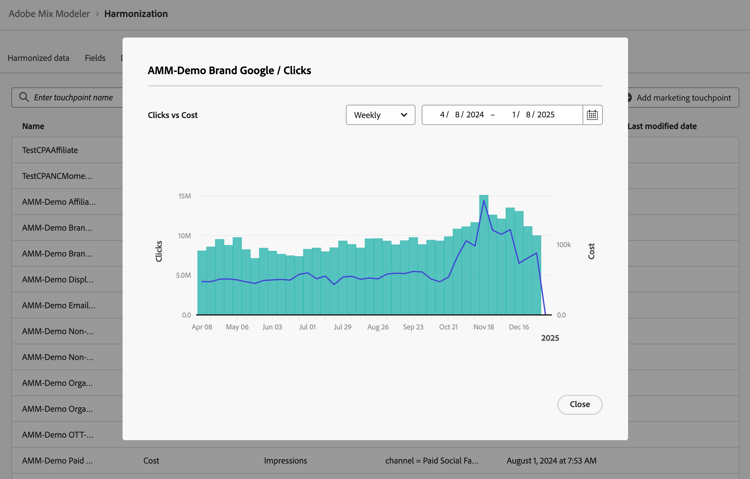
Task: Click the Name column header
Action: (33, 126)
